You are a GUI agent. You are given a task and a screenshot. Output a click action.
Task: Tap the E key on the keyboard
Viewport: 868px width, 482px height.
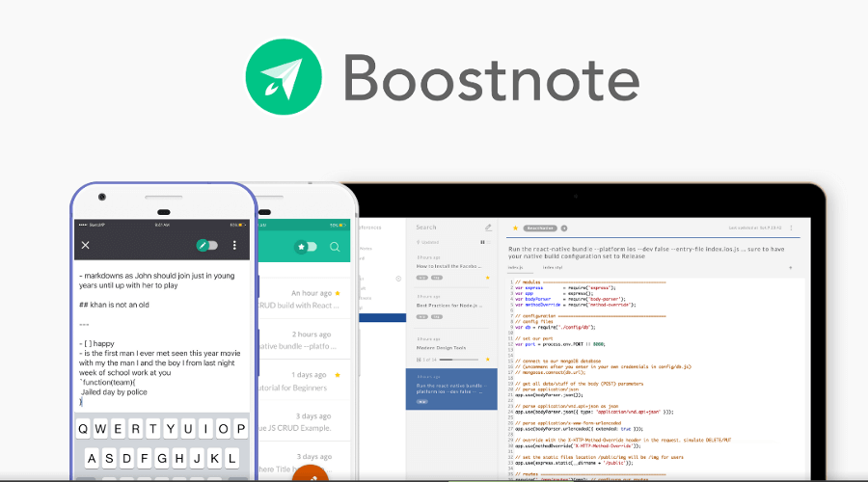[x=118, y=429]
